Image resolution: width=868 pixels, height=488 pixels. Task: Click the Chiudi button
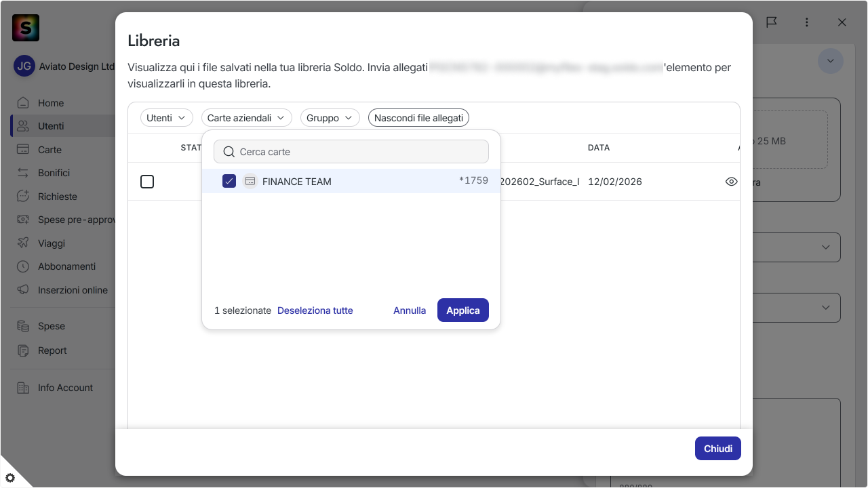point(718,449)
